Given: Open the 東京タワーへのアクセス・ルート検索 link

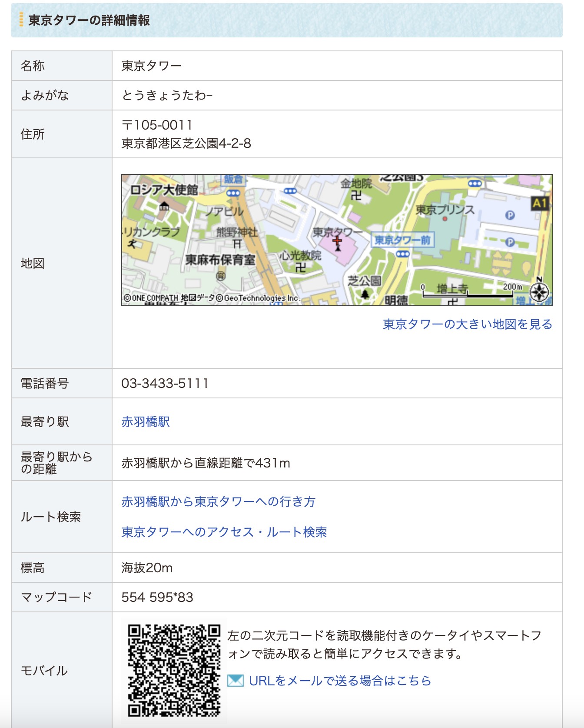Looking at the screenshot, I should tap(224, 532).
